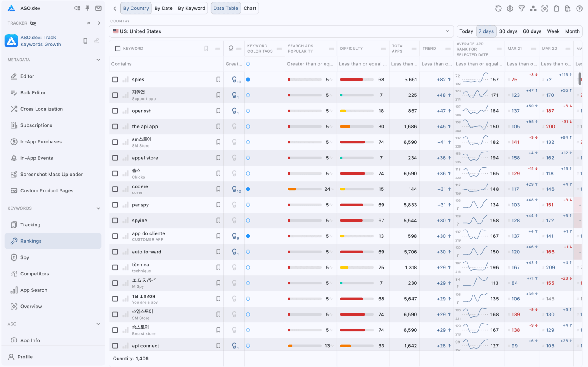
Task: Check the checkbox next to the keyword spies
Action: coord(115,79)
